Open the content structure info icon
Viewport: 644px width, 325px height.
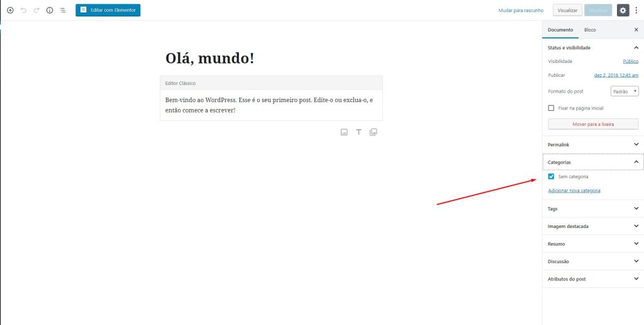(50, 10)
